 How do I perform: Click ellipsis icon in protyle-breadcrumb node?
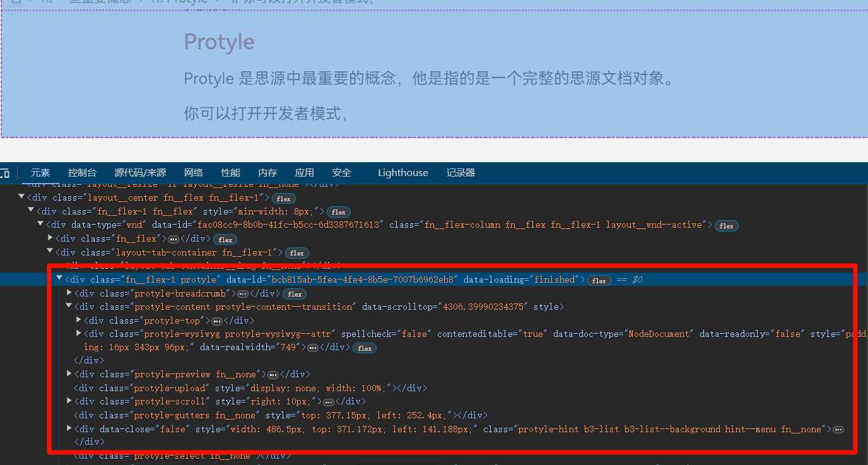point(243,294)
